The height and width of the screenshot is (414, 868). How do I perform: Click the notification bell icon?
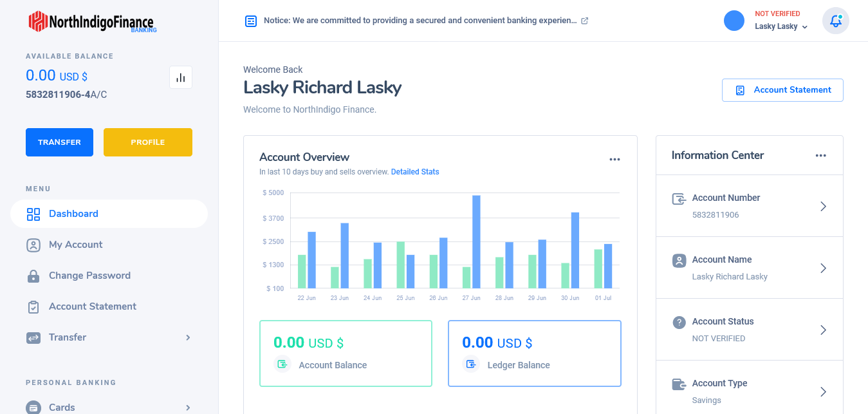point(836,21)
